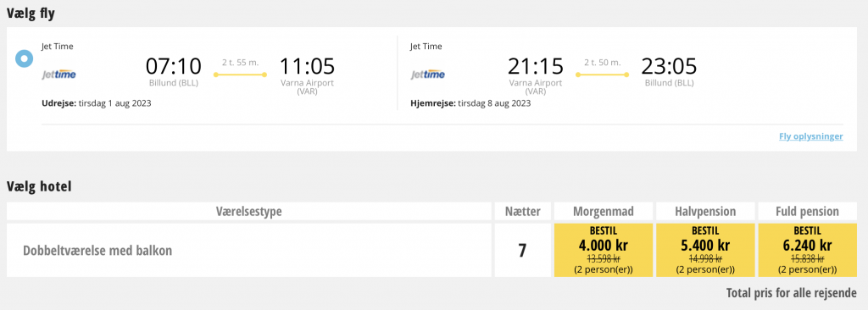
Task: Click the Værelsestype column header
Action: coord(249,211)
